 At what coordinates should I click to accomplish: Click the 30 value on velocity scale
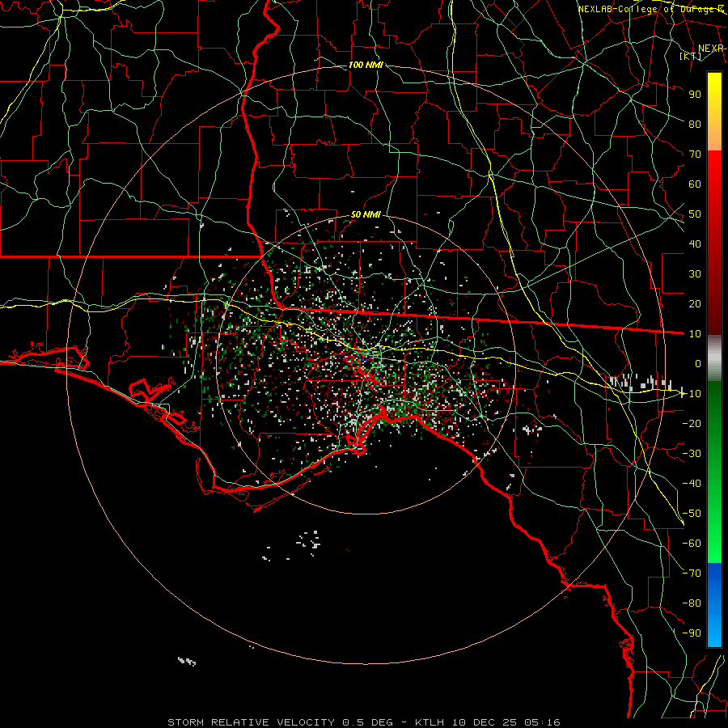[x=695, y=274]
